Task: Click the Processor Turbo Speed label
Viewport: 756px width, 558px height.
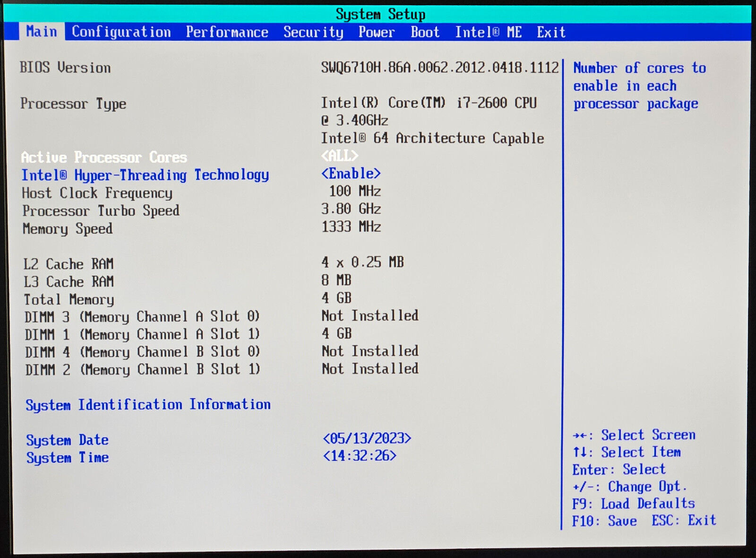Action: click(x=101, y=210)
